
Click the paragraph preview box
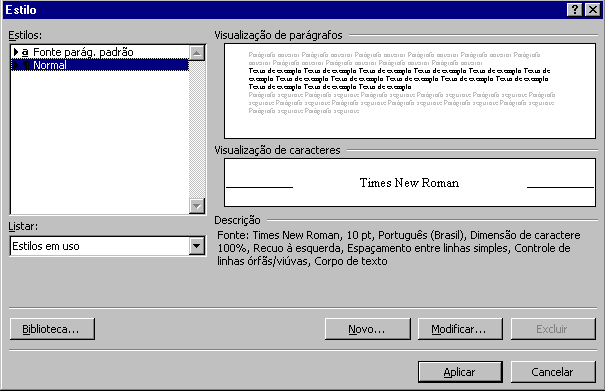[410, 91]
